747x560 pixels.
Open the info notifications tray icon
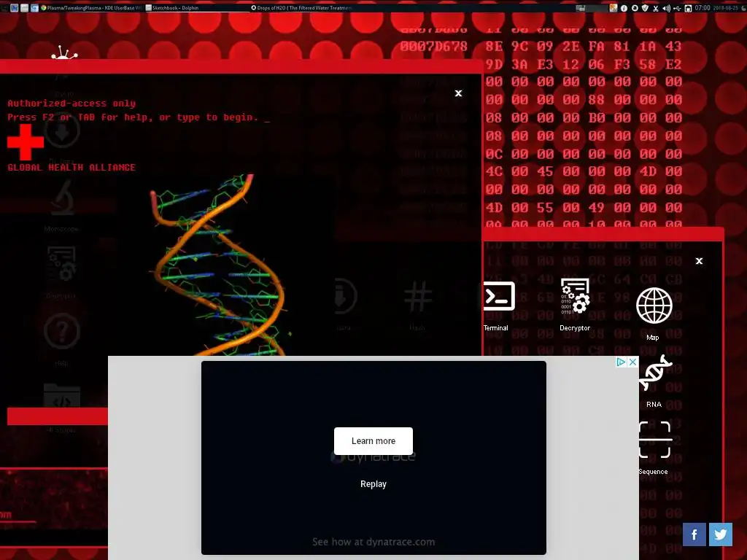(x=624, y=8)
